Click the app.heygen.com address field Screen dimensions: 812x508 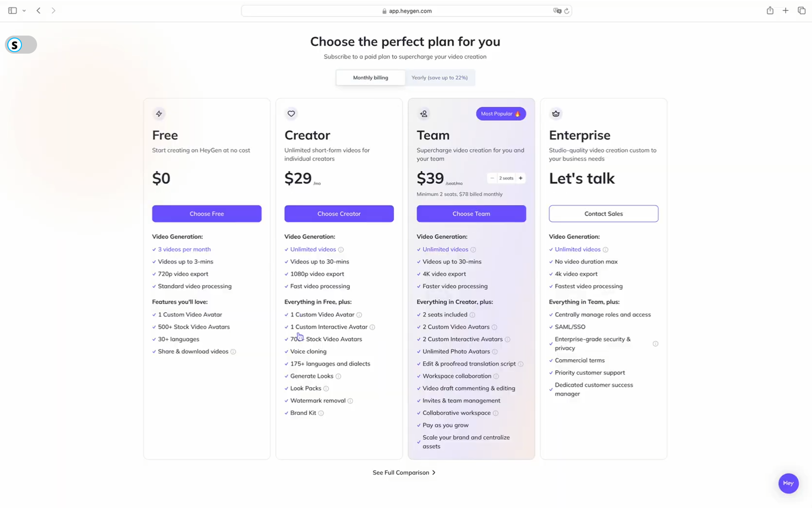tap(406, 11)
